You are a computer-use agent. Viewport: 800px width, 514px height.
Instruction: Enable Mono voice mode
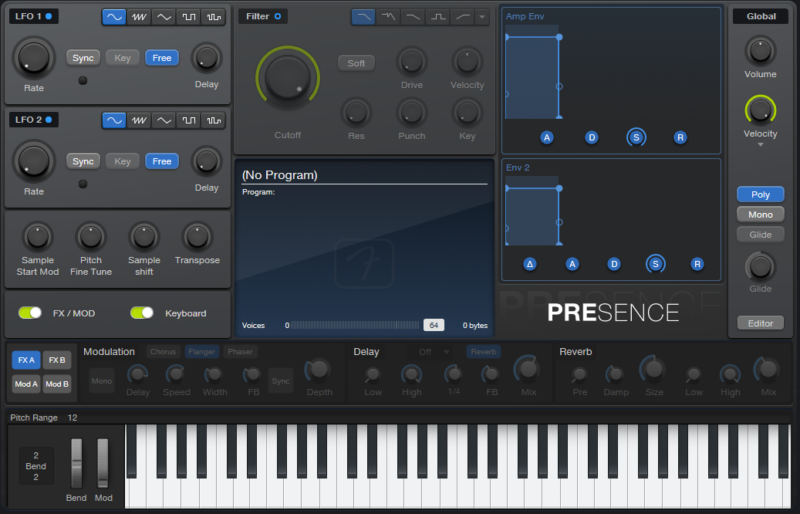[760, 214]
